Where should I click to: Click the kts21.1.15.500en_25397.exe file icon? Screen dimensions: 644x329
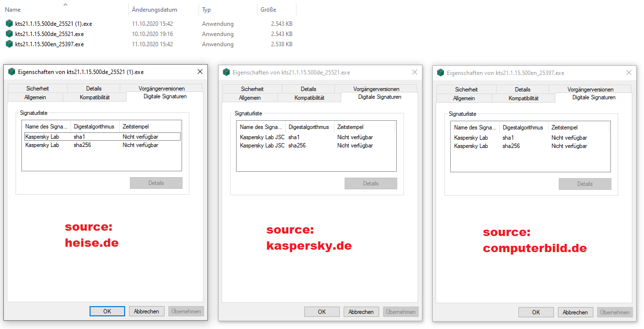(9, 44)
